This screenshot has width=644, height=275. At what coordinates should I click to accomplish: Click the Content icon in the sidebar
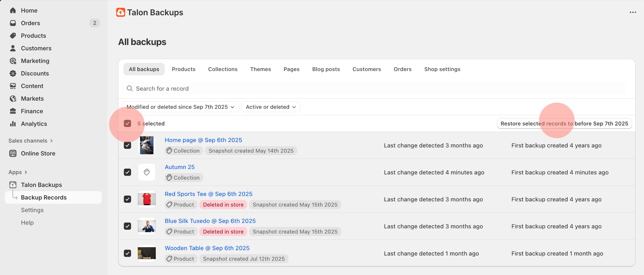point(13,86)
